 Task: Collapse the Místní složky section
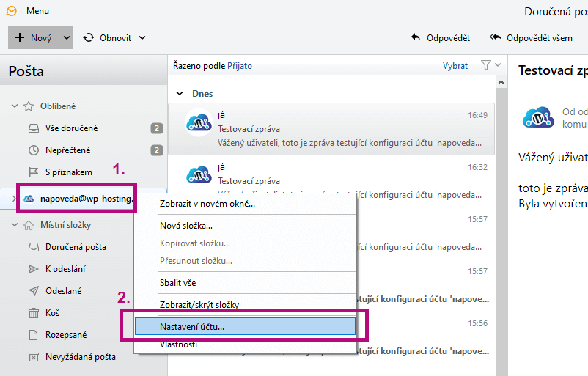tap(15, 225)
